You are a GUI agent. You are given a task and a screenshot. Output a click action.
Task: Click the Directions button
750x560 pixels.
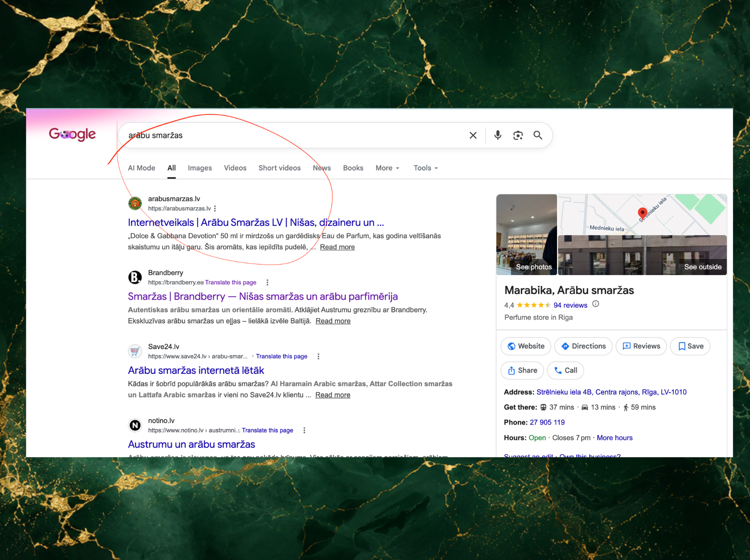coord(583,346)
